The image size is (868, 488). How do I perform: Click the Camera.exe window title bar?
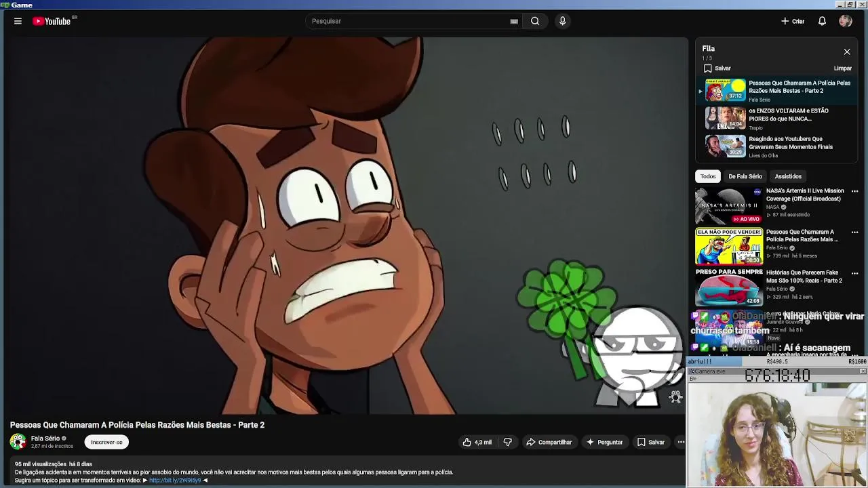(x=777, y=371)
